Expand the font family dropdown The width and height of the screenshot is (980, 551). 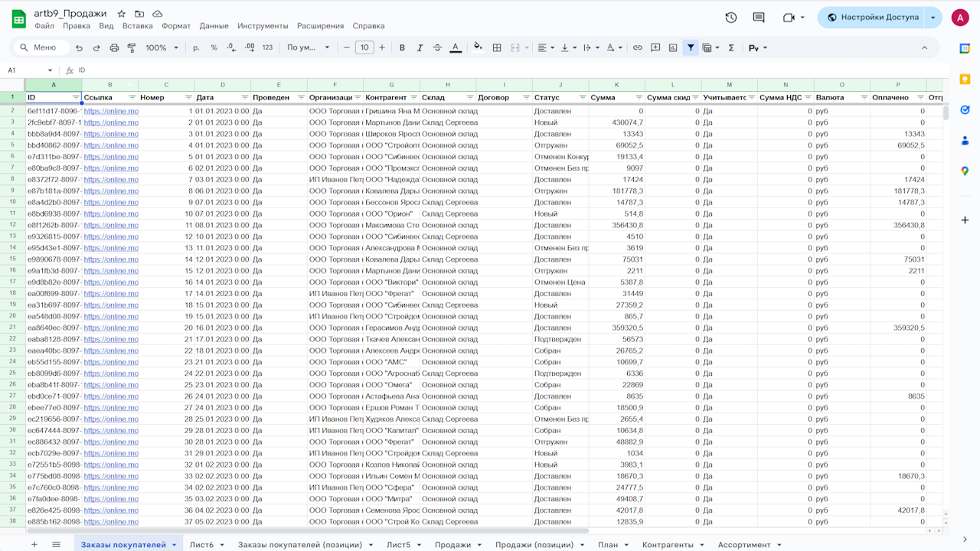click(x=308, y=47)
